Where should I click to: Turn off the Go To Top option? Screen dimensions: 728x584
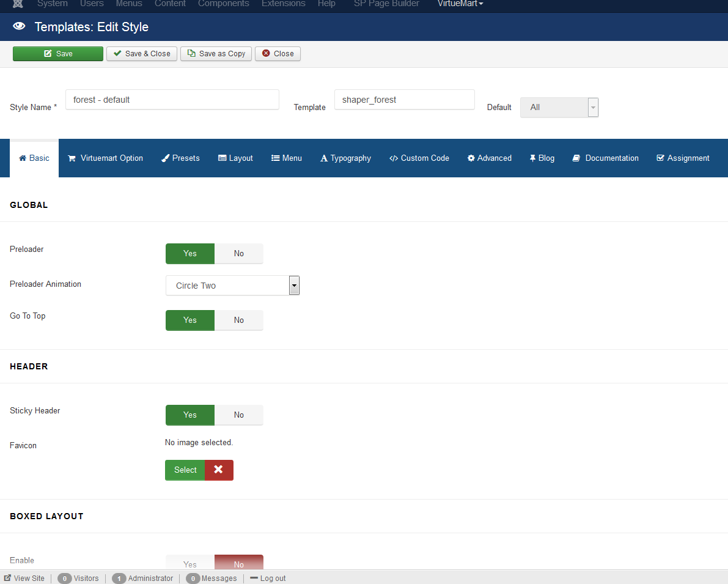coord(238,320)
